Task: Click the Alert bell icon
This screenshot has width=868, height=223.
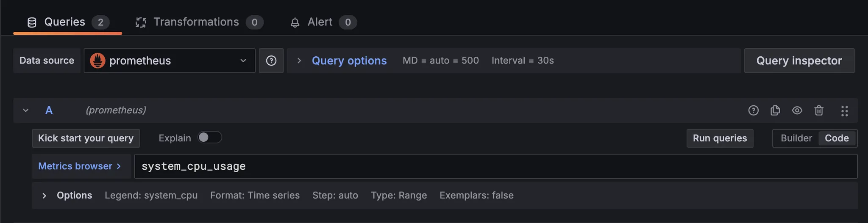Action: coord(295,22)
